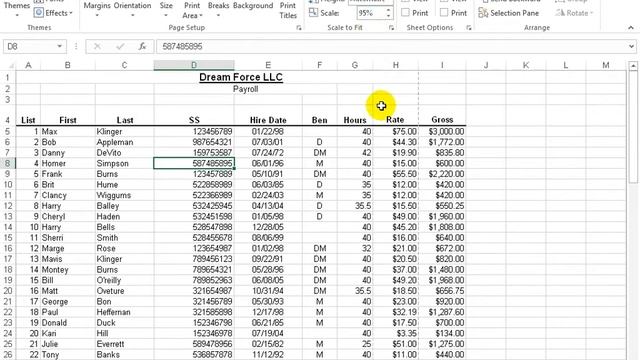Viewport: 640px width, 360px height.
Task: Click the cell with last name Appleman
Action: point(124,142)
